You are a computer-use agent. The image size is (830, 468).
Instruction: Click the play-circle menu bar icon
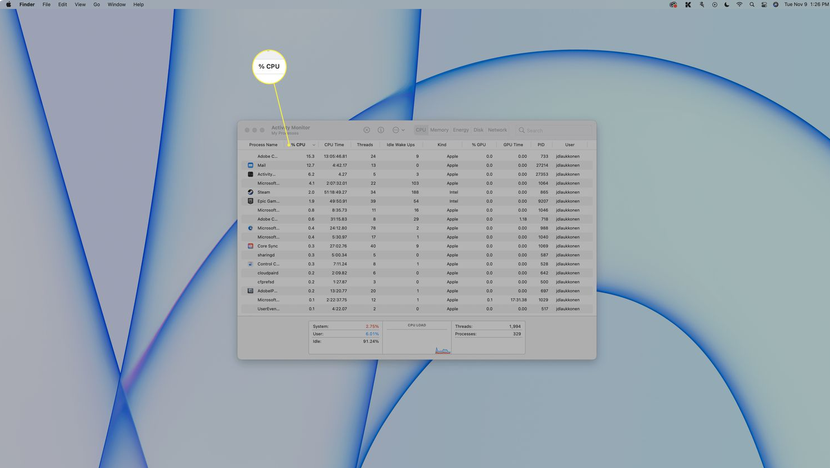715,4
